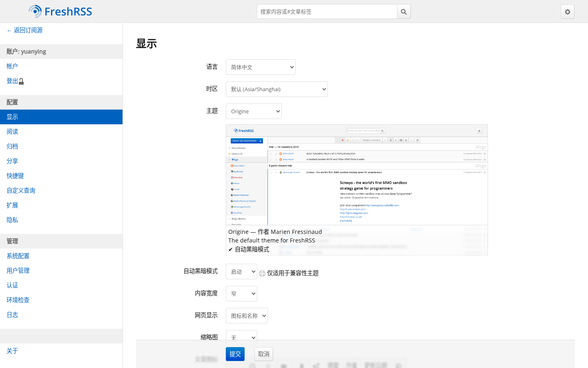Image resolution: width=588 pixels, height=368 pixels.
Task: Open the 语言 language dropdown
Action: pos(261,67)
